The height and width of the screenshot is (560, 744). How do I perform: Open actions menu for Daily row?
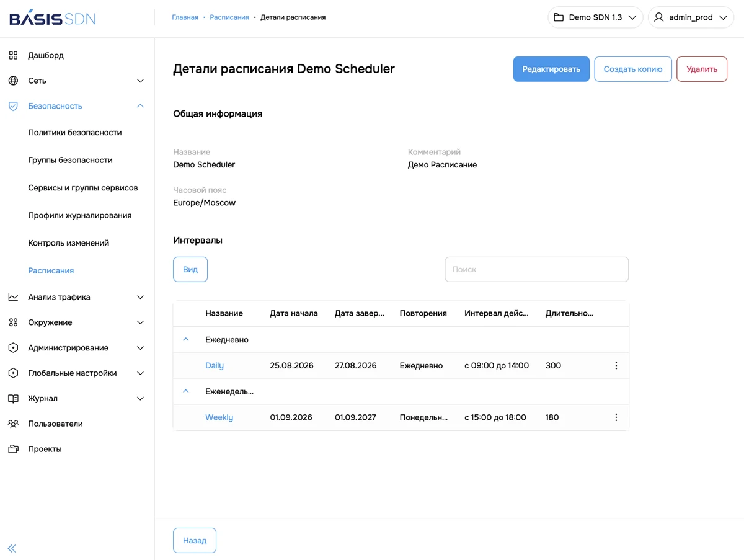pos(616,365)
